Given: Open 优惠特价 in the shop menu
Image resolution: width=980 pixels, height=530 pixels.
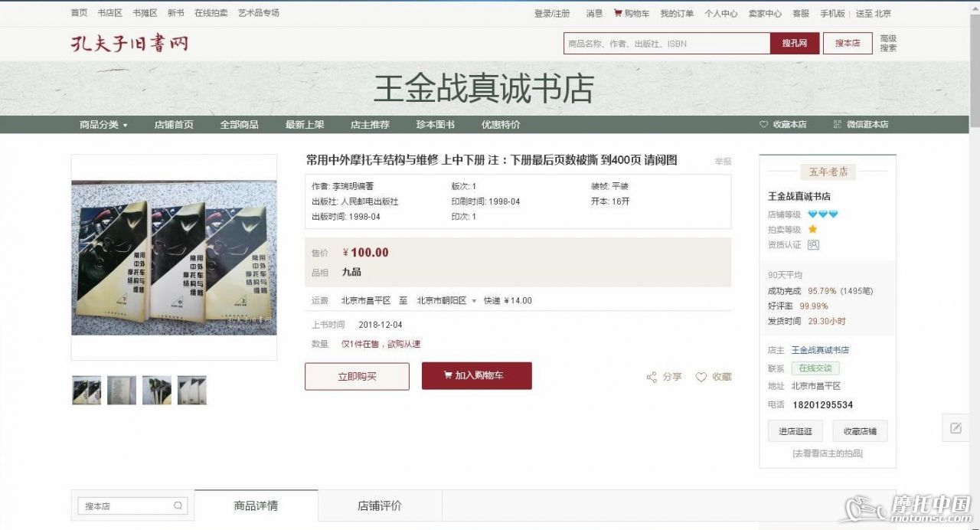Looking at the screenshot, I should click(x=501, y=124).
